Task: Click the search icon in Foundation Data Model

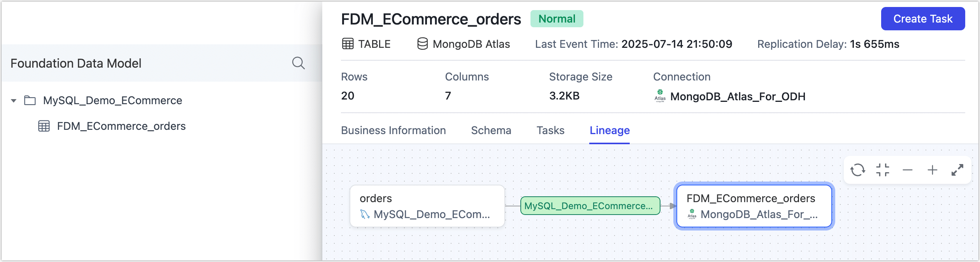Action: tap(298, 63)
